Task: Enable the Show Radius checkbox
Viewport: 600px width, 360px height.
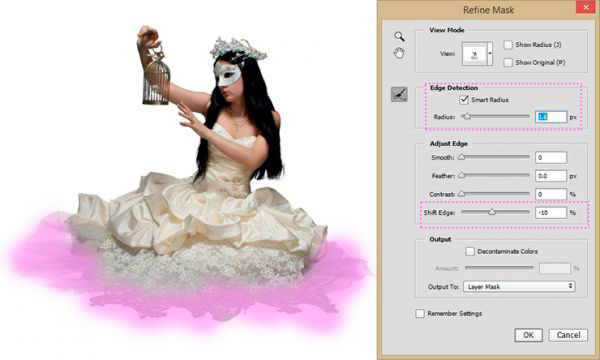Action: point(508,45)
